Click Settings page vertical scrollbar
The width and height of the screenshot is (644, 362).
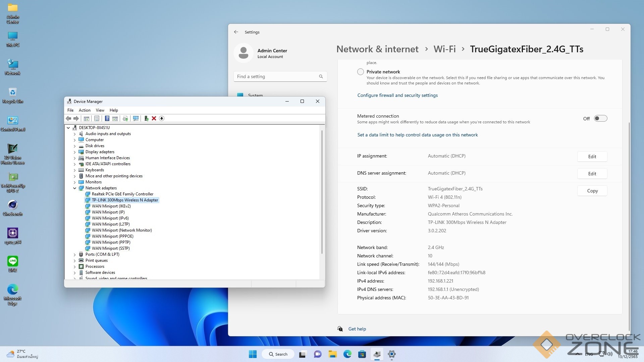629,226
